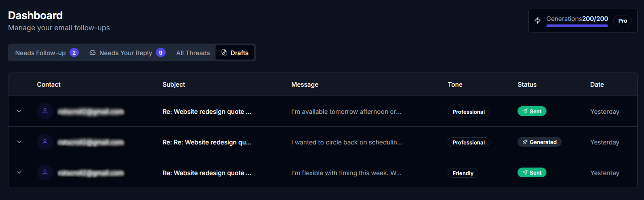Click the Friendly tone badge
Screen dimensions: 644x200
pos(463,173)
